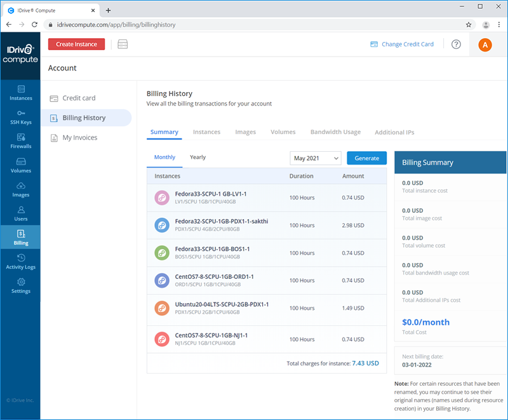
Task: Click the Fedora33-SCPU-1 GB-LV1-1 instance name
Action: pyautogui.click(x=211, y=194)
